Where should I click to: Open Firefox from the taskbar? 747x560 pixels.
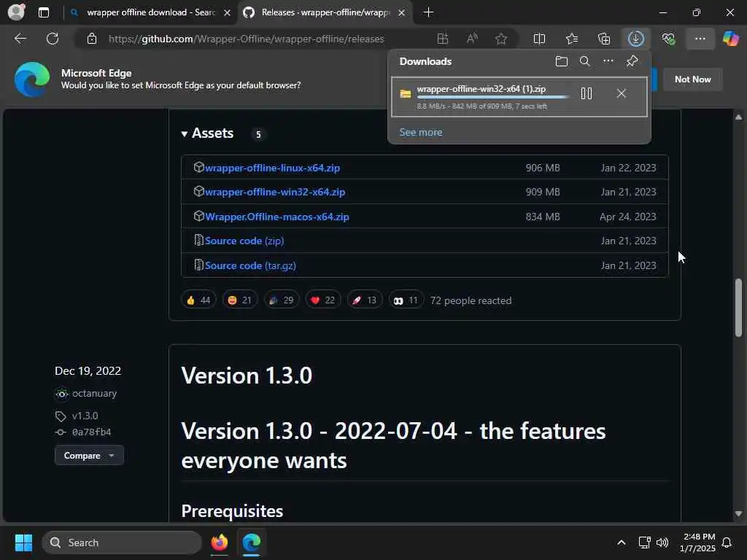point(219,542)
